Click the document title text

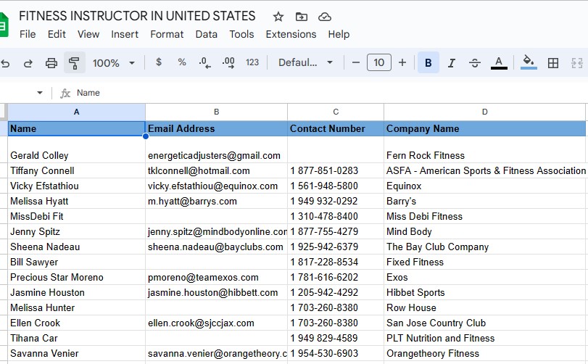click(x=137, y=16)
